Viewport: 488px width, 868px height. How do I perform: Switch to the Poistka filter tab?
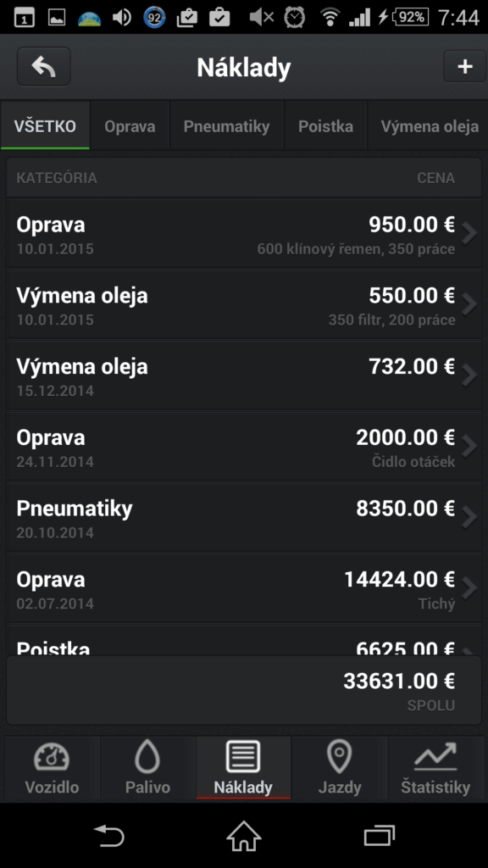pyautogui.click(x=325, y=126)
